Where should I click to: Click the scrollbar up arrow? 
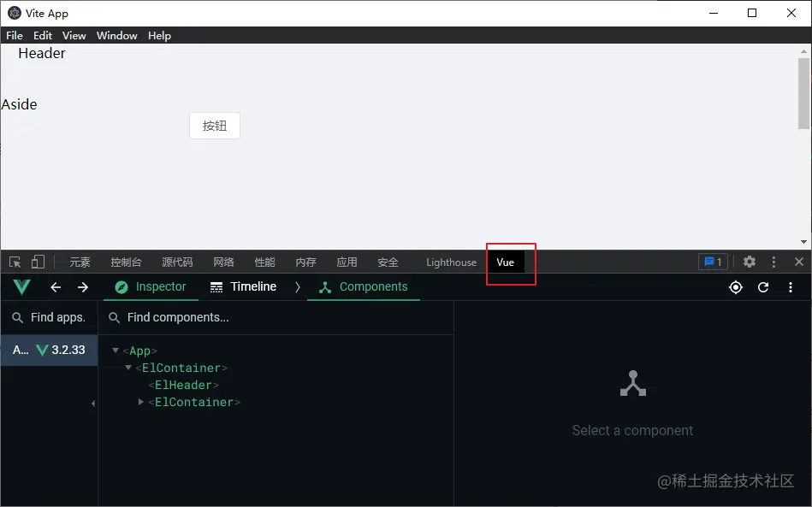tap(803, 51)
